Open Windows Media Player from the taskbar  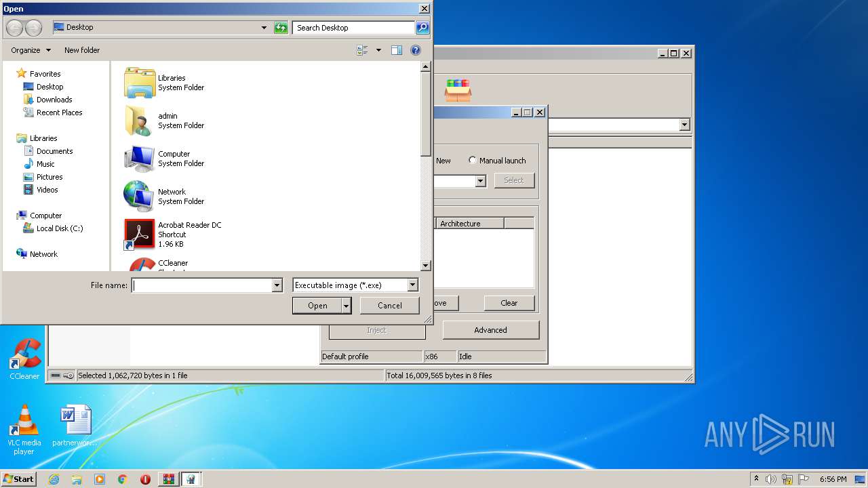click(100, 479)
